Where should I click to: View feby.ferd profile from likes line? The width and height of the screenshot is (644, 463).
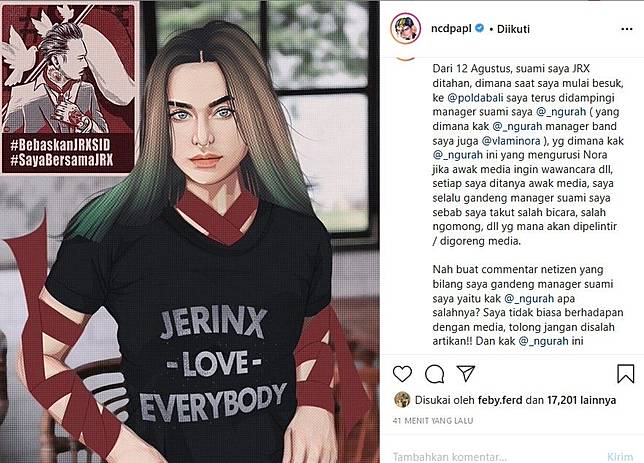(500, 400)
